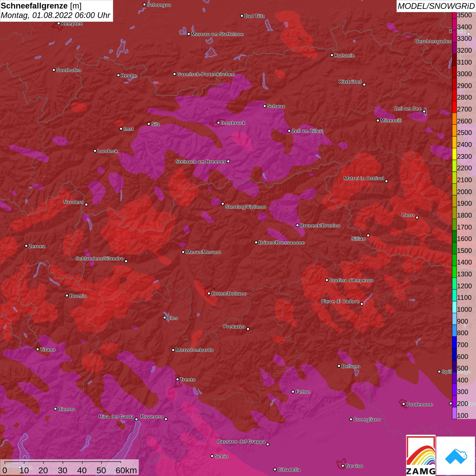This screenshot has width=476, height=476.
Task: Click the Belluno city marker dot
Action: point(339,366)
